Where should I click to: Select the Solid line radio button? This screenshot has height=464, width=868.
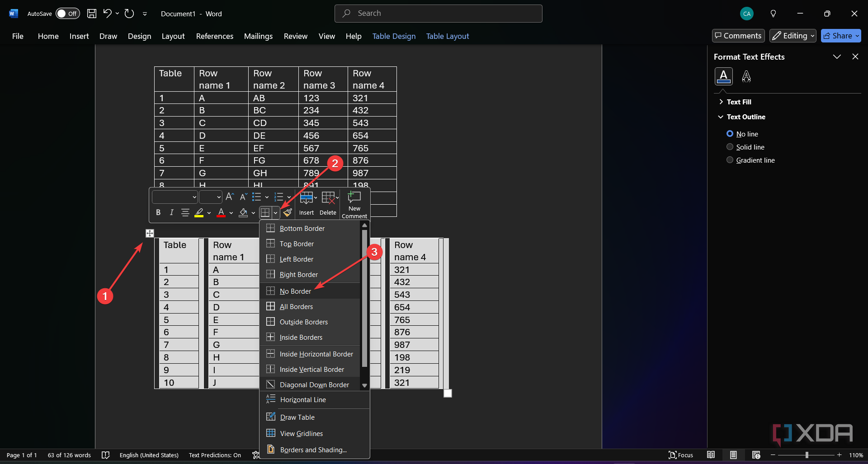point(730,147)
